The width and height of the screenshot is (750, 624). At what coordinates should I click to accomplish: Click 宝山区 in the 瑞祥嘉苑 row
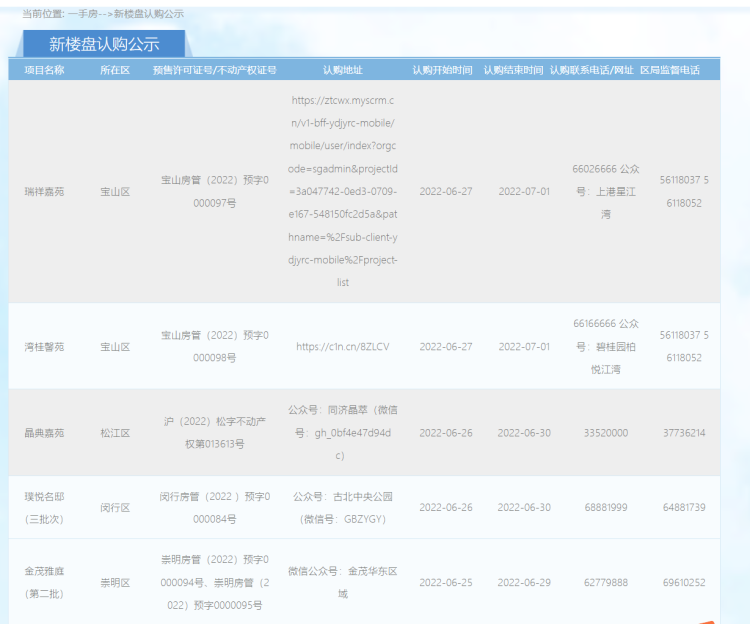click(x=115, y=192)
